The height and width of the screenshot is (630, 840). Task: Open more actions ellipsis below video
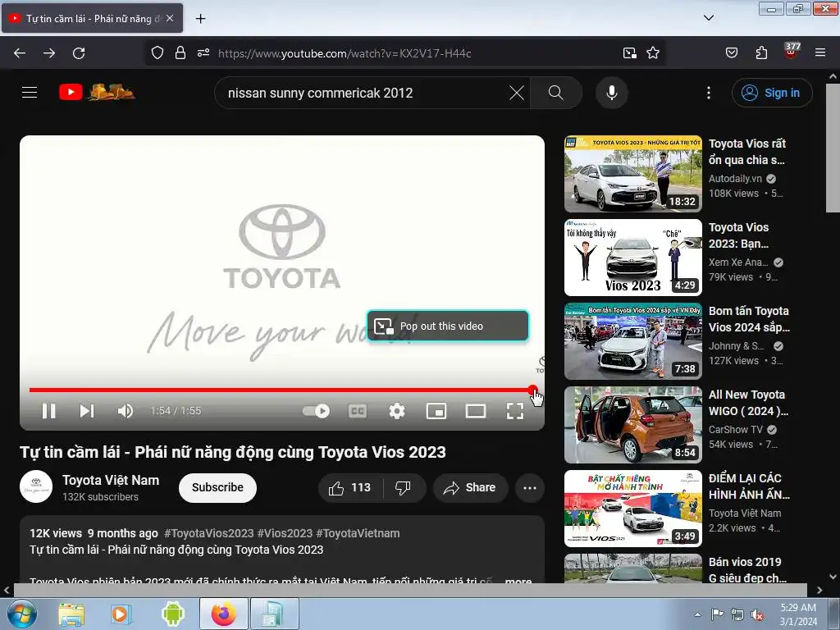pos(530,487)
